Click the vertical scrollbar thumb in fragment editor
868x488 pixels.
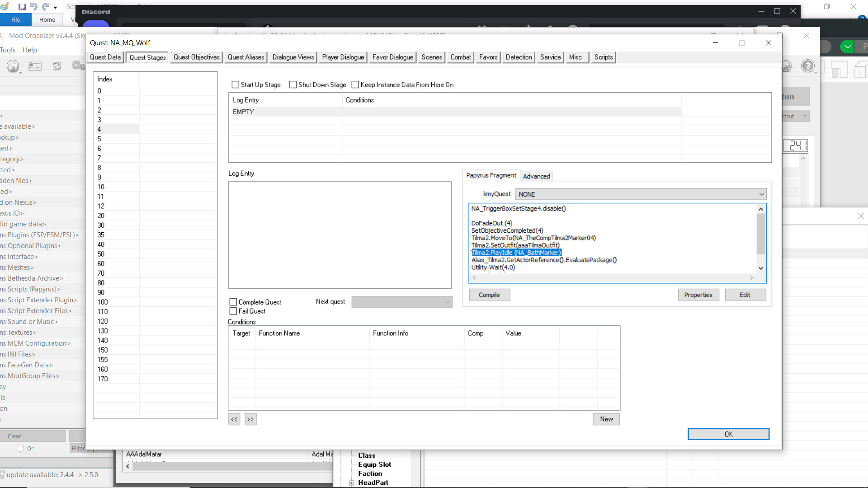(761, 234)
